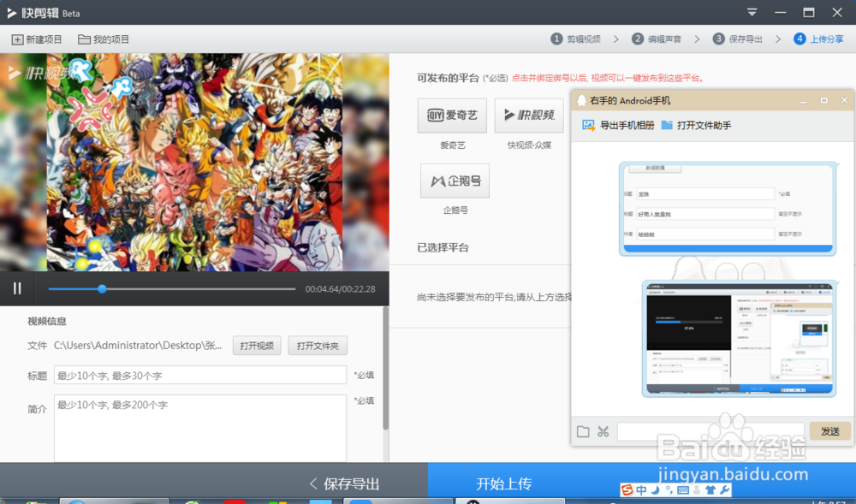
Task: Click scissors screenshot icon in chat window
Action: 603,431
